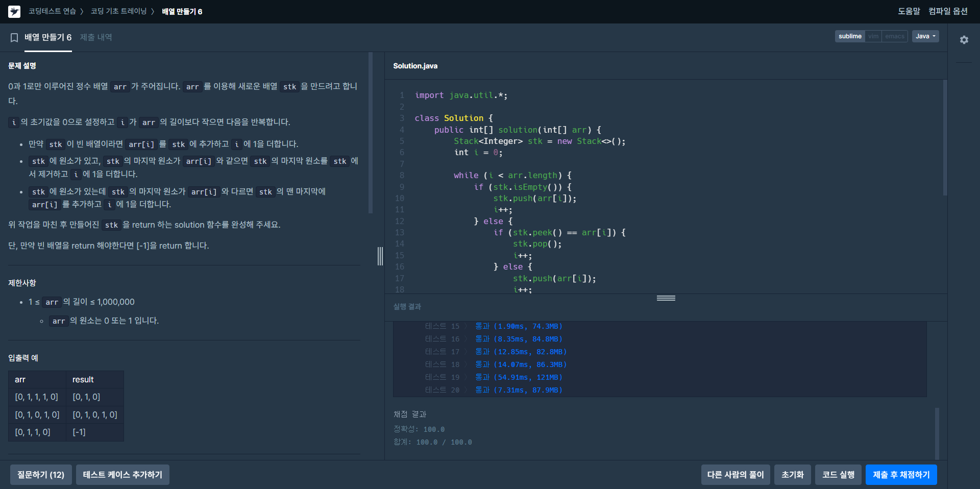Click the [-1] result cell
Screen dimensions: 980x489
pyautogui.click(x=95, y=432)
